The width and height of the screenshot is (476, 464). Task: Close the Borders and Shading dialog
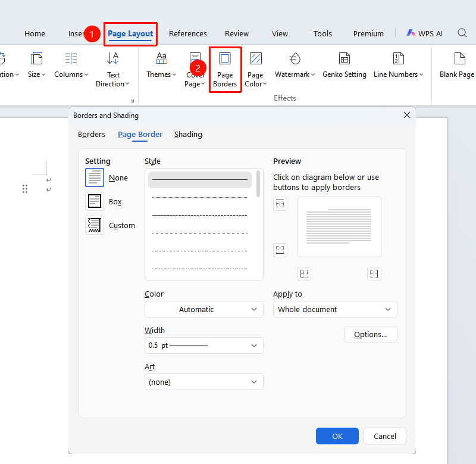[407, 115]
